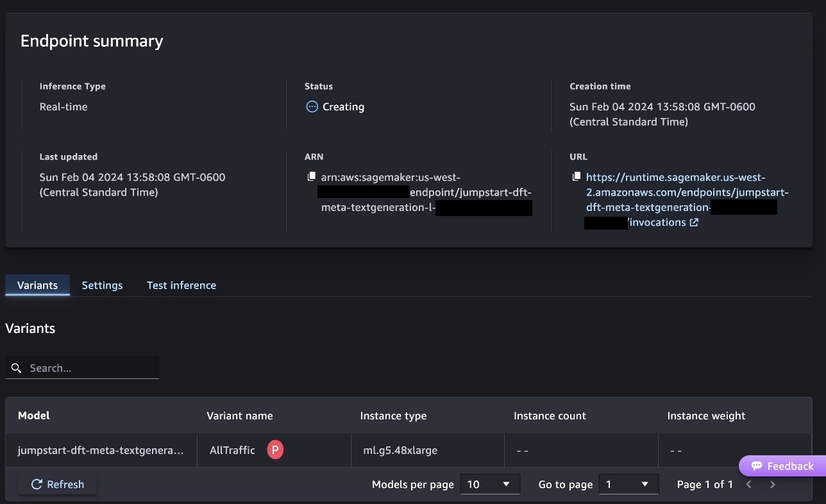826x504 pixels.
Task: Select the jumpstart-dft-meta-textgenera model row
Action: tap(409, 450)
